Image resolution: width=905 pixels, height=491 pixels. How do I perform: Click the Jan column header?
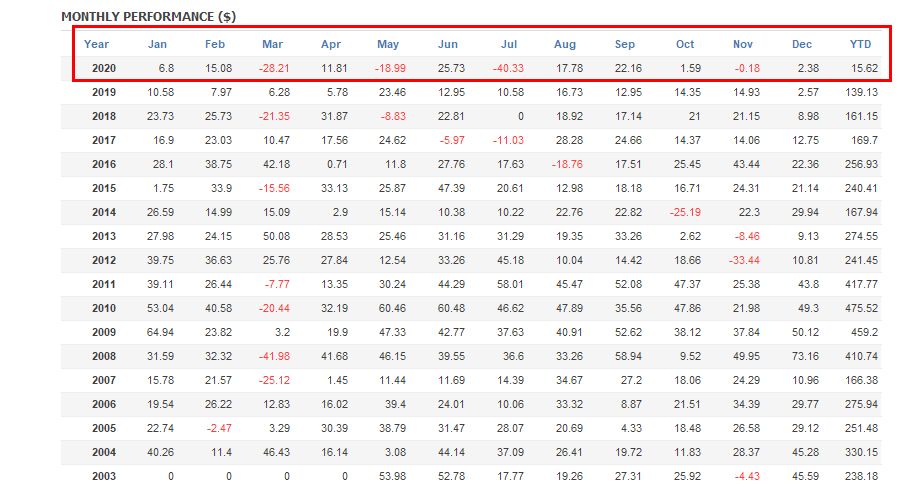(x=157, y=44)
